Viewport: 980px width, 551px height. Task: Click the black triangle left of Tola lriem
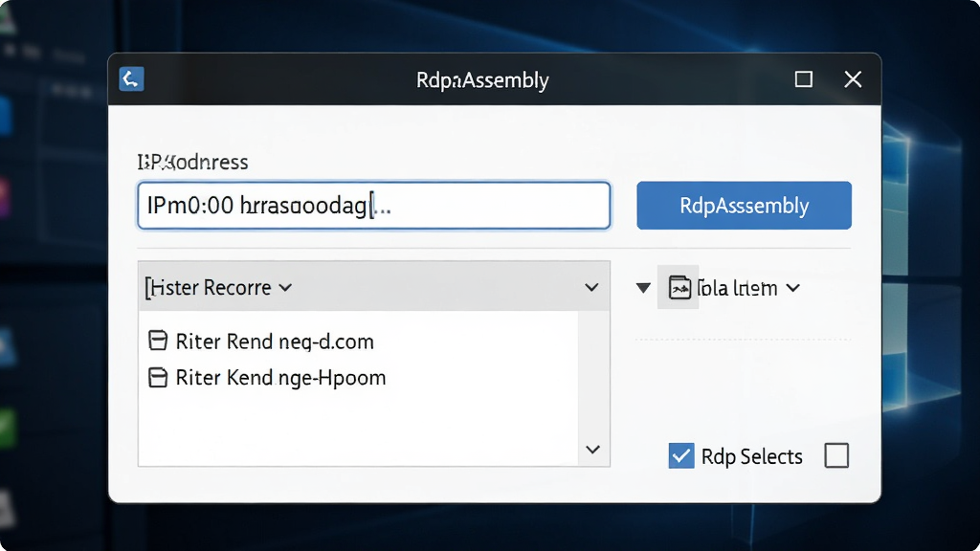click(x=643, y=288)
